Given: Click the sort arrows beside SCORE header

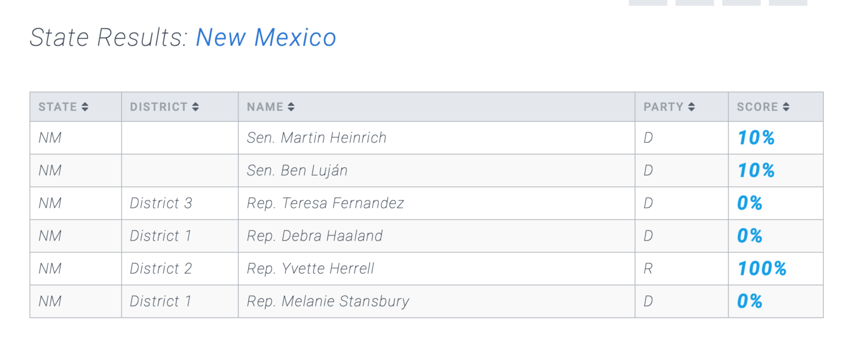Looking at the screenshot, I should 786,107.
